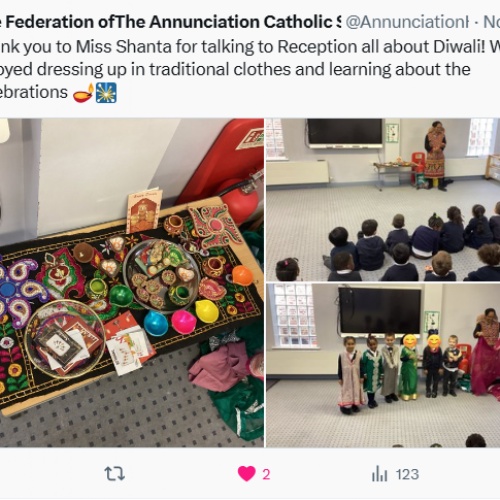Click the text line about dressing up
500x500 pixels.
tap(235, 70)
